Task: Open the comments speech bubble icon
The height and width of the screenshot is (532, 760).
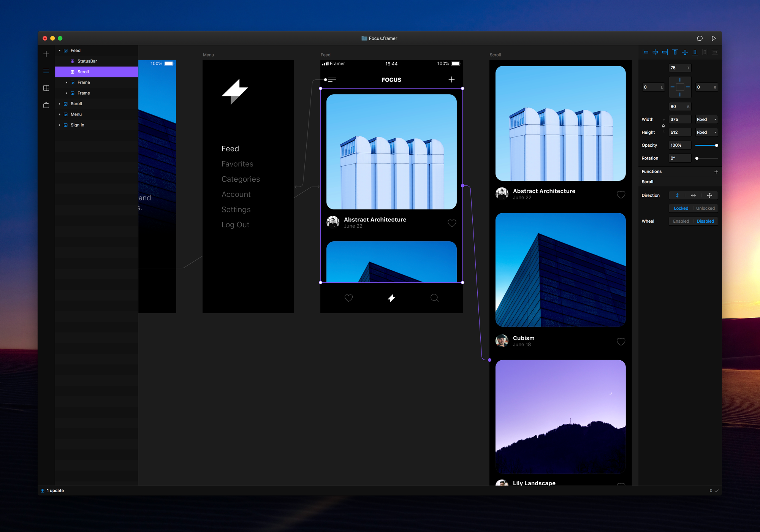Action: (700, 38)
